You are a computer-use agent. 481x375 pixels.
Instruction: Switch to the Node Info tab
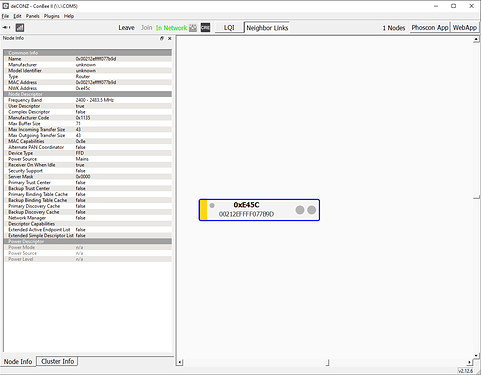point(18,362)
